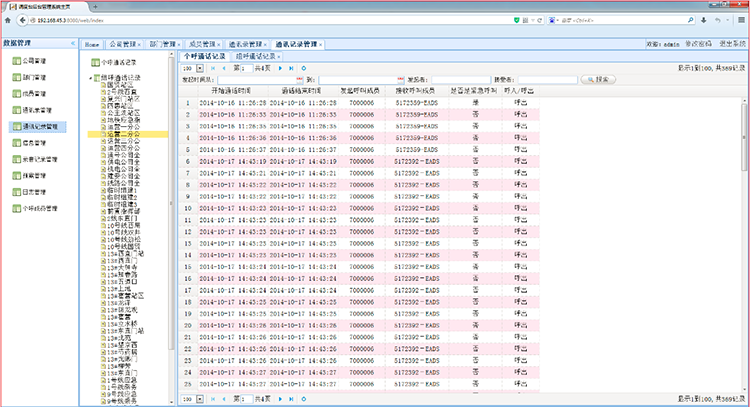Open the browser downloads icon
The height and width of the screenshot is (407, 750).
[x=704, y=20]
